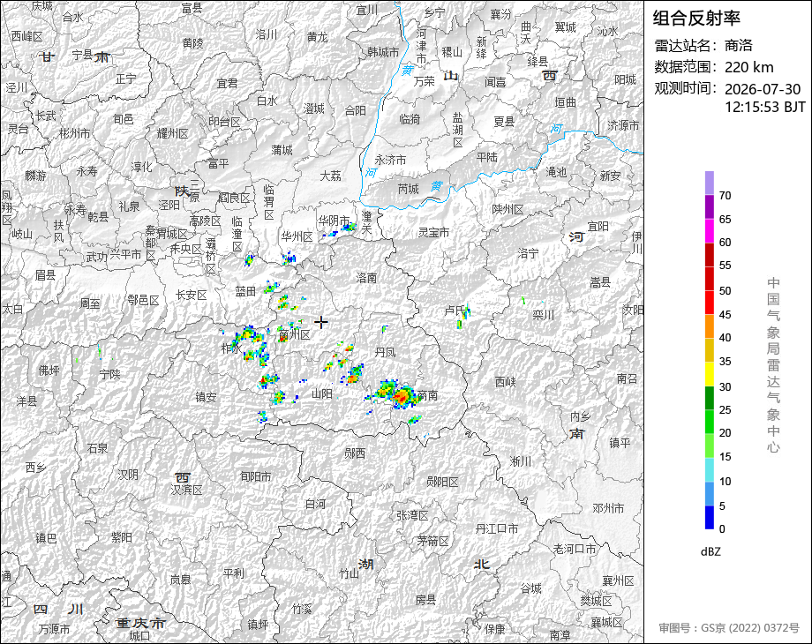Image resolution: width=812 pixels, height=644 pixels.
Task: Click the magenta 60 dBZ legend swatch
Action: [710, 231]
